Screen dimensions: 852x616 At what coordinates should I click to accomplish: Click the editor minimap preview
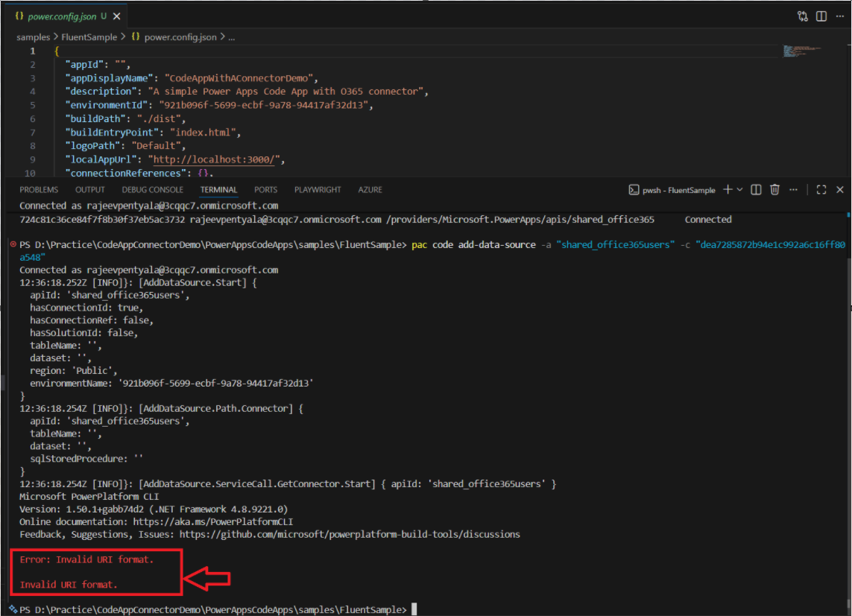pyautogui.click(x=801, y=52)
